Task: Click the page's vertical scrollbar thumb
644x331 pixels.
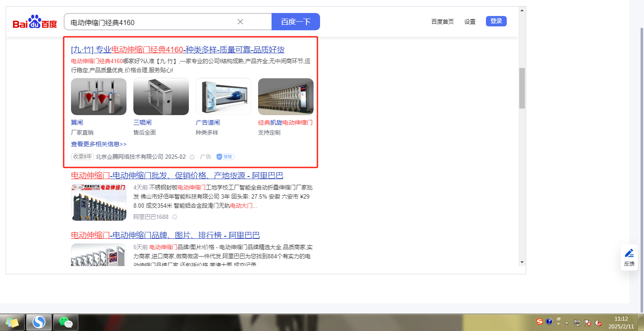Action: (521, 88)
